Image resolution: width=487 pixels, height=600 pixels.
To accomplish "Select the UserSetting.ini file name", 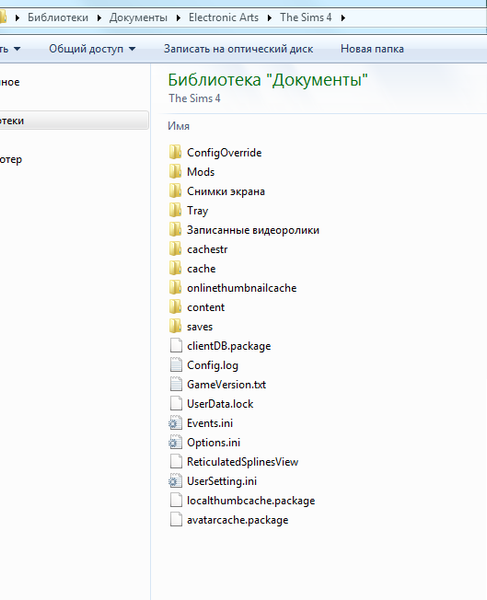I will (x=222, y=481).
